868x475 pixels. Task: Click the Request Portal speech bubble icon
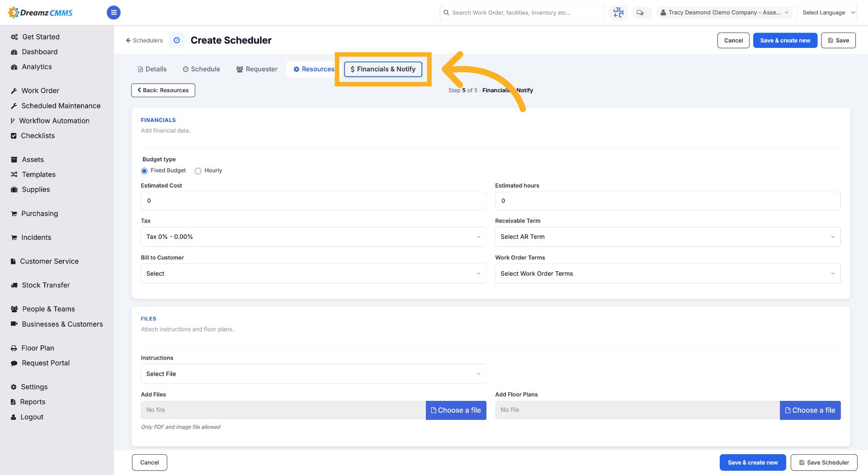pyautogui.click(x=14, y=363)
